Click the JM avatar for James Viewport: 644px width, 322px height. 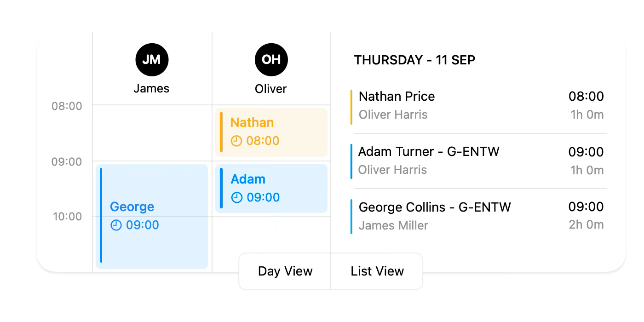(x=152, y=59)
